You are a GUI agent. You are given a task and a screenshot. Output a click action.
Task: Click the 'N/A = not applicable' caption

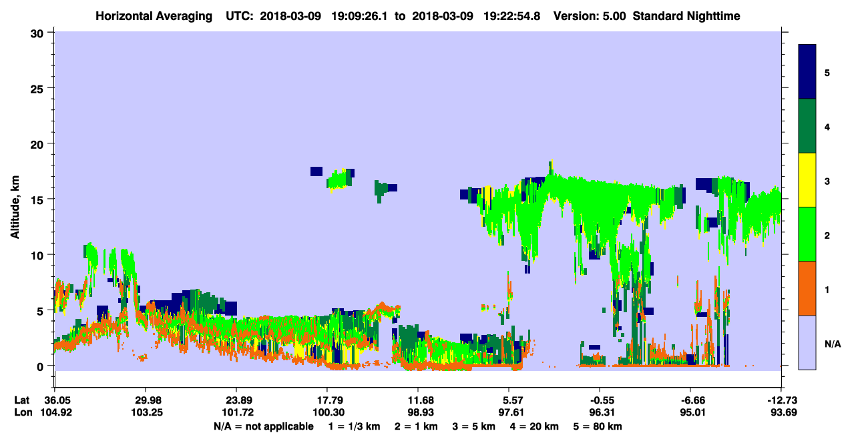263,426
